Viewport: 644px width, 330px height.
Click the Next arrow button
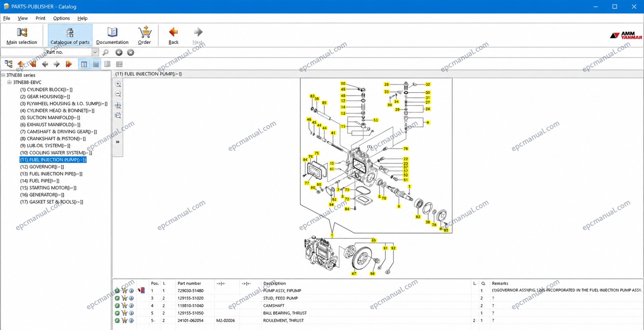[x=198, y=35]
